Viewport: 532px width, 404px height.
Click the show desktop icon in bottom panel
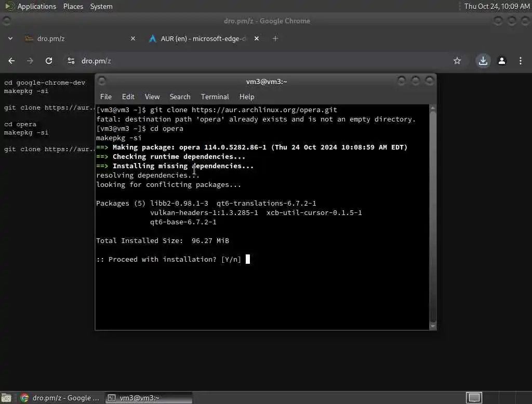click(6, 398)
